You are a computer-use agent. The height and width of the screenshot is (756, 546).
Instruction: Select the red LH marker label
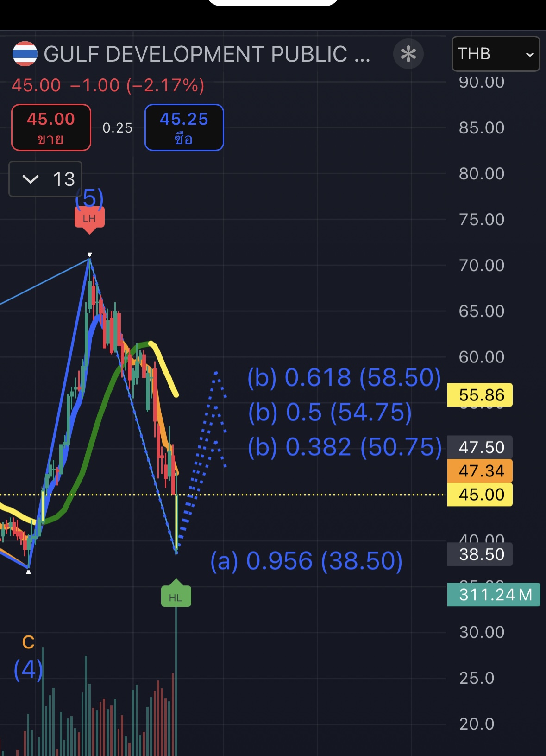tap(89, 219)
